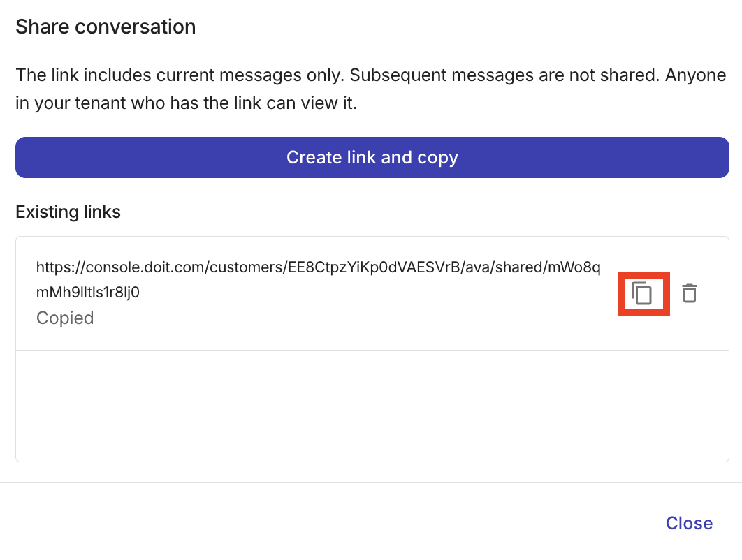Remove the shared link using the trash icon
This screenshot has width=742, height=560.
pyautogui.click(x=690, y=293)
